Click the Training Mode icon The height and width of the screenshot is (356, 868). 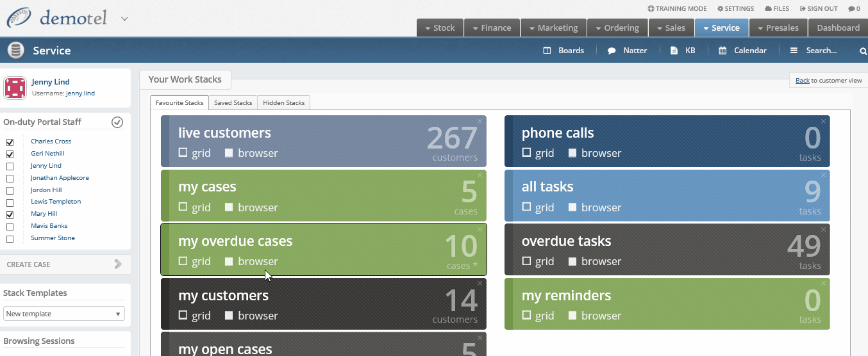651,9
